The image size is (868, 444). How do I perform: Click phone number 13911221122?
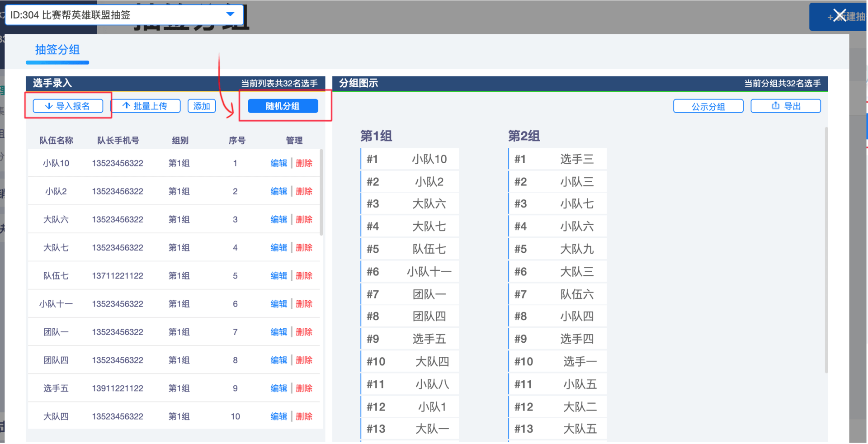coord(118,388)
